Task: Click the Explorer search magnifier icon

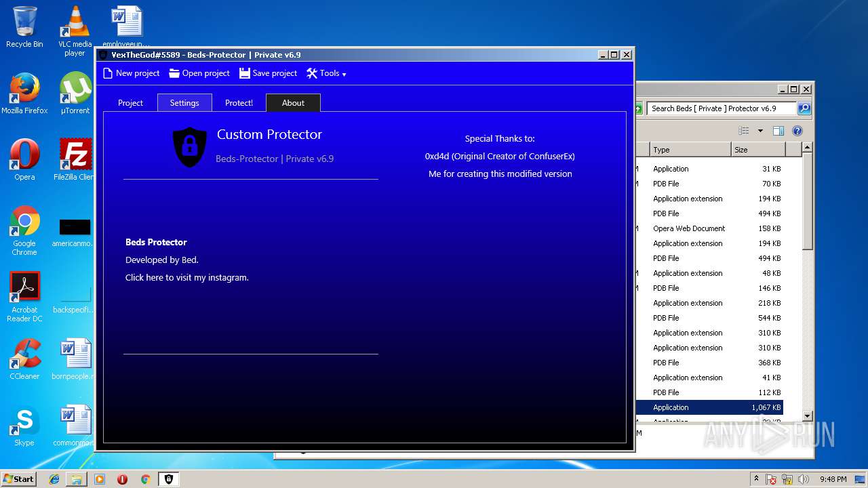Action: [804, 108]
